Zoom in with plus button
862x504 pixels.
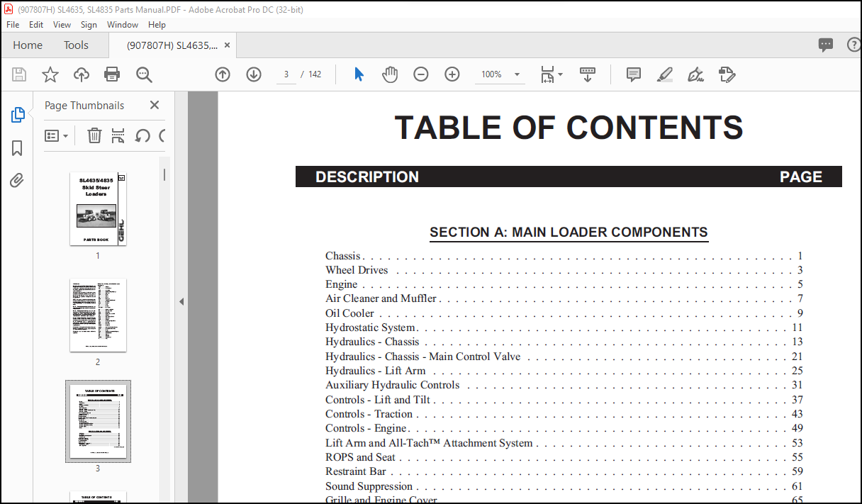click(x=452, y=74)
